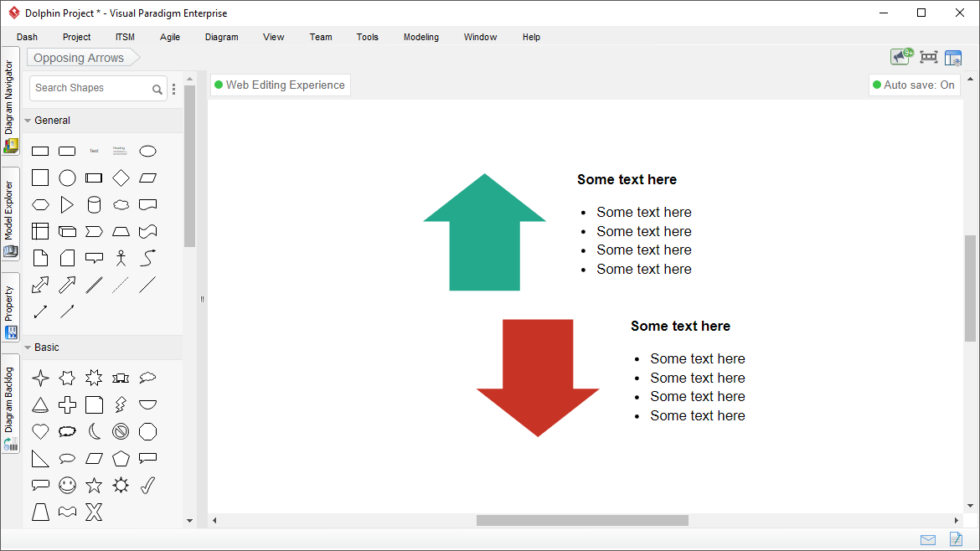
Task: Pick the No Symbol shape in Basic
Action: click(x=121, y=431)
